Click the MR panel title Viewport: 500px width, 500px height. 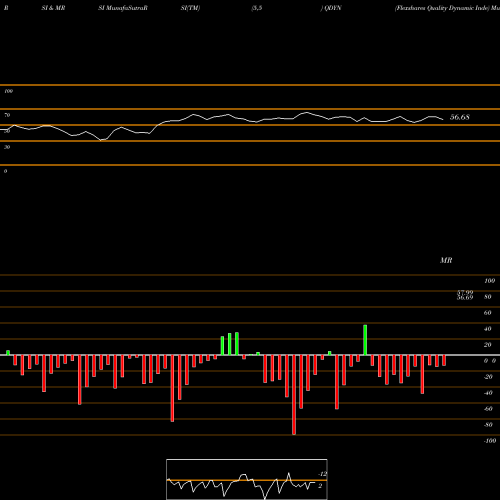pyautogui.click(x=446, y=260)
